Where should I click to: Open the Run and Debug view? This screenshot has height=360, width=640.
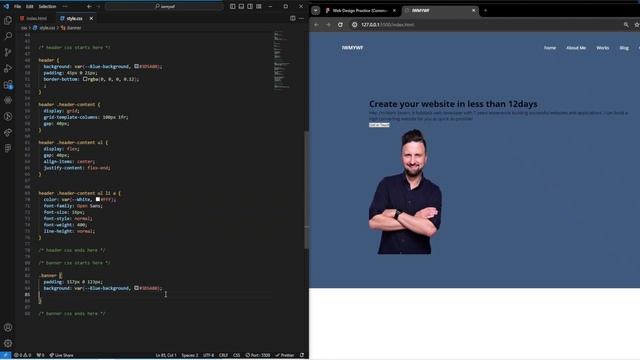tap(8, 68)
